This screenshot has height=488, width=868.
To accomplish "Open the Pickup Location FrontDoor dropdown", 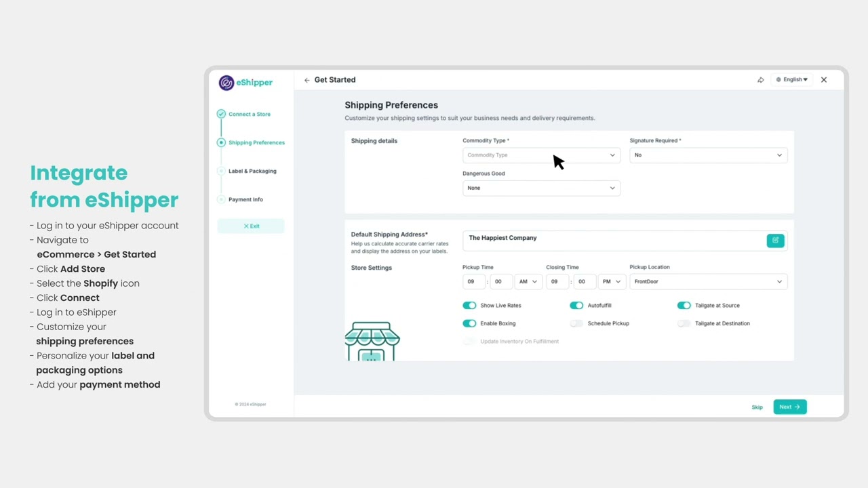I will (709, 281).
